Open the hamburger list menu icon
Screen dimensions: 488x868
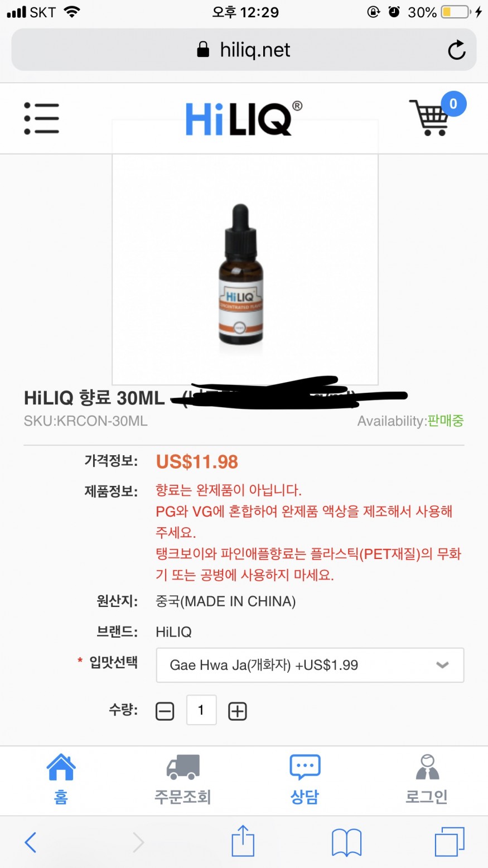point(41,118)
